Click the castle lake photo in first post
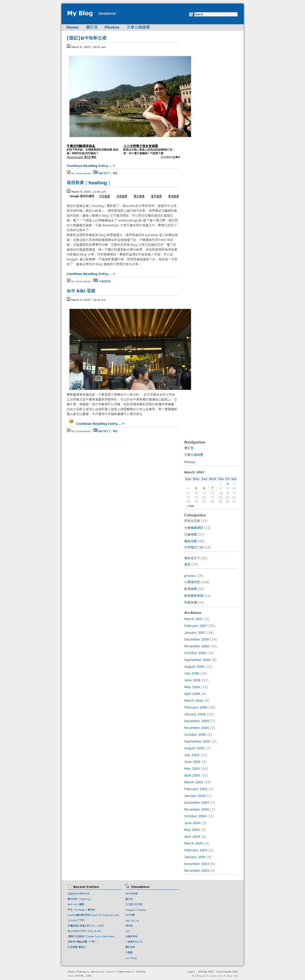Viewport: 305px width, 980px height. pos(130,96)
